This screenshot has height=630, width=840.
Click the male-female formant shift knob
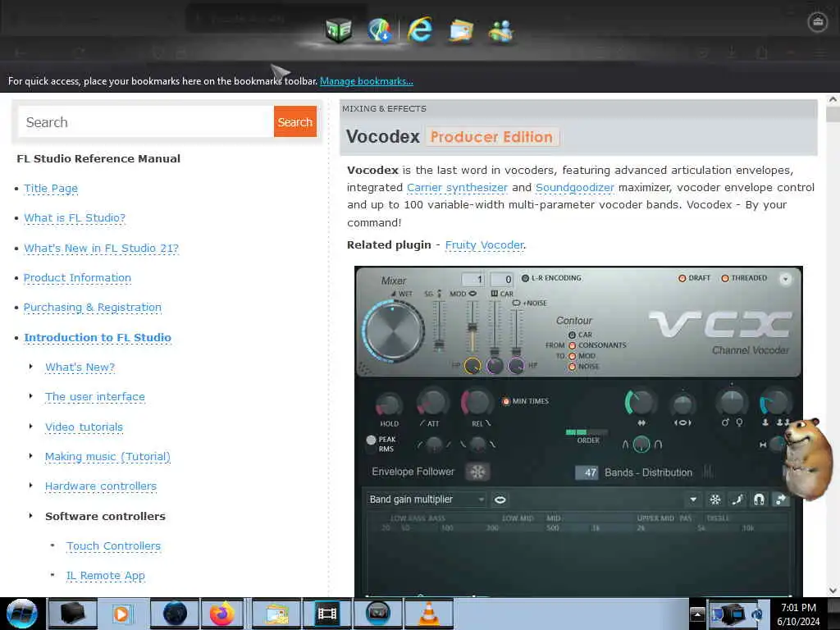[732, 402]
